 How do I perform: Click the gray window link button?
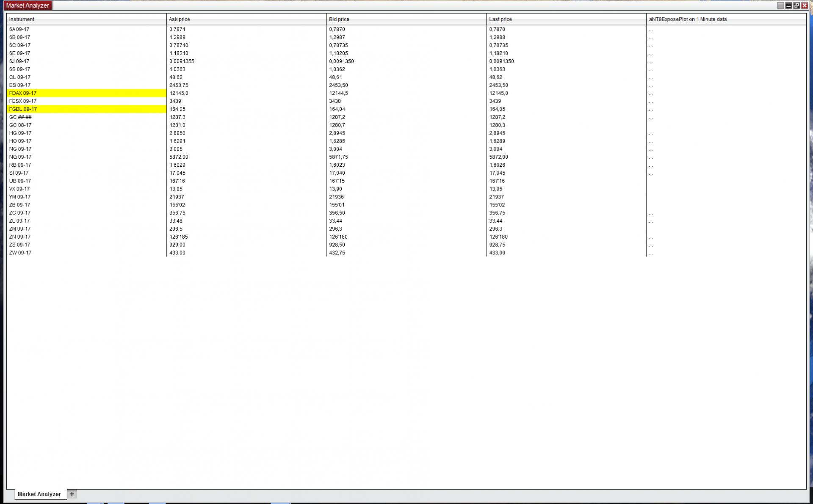(x=780, y=6)
